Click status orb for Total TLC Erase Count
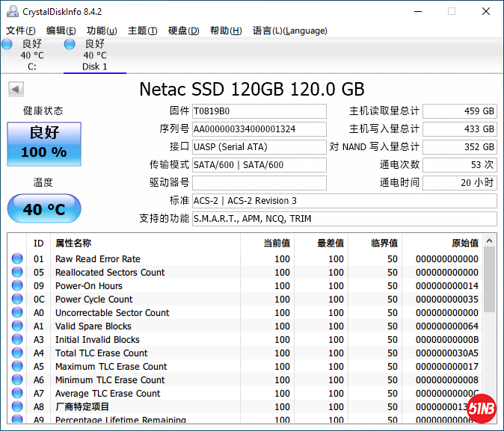 (17, 353)
